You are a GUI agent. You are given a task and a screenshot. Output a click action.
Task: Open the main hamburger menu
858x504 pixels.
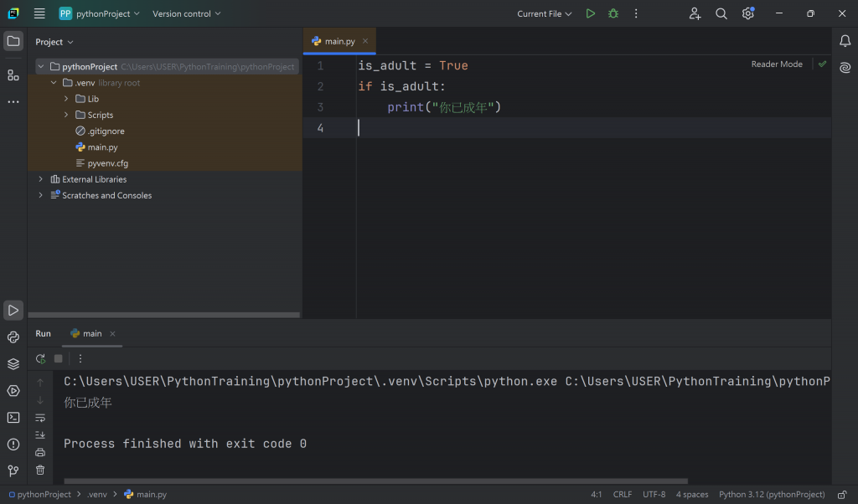(x=39, y=13)
